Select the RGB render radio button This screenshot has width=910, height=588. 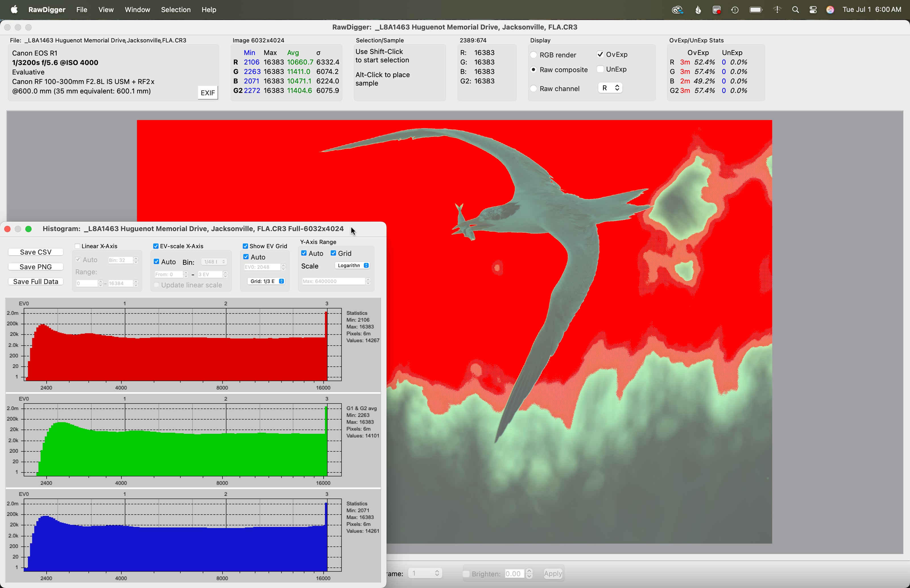[x=534, y=55]
